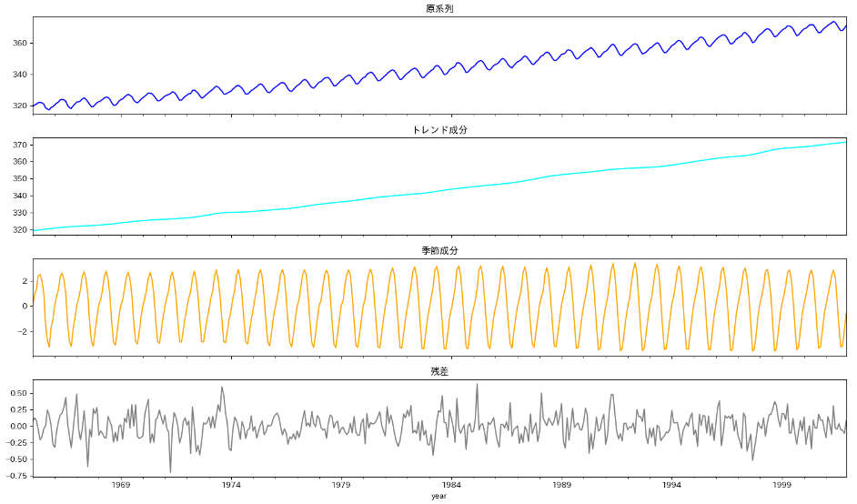Select the 1974 x-axis tick label
Screen dimensions: 857x504
(231, 487)
